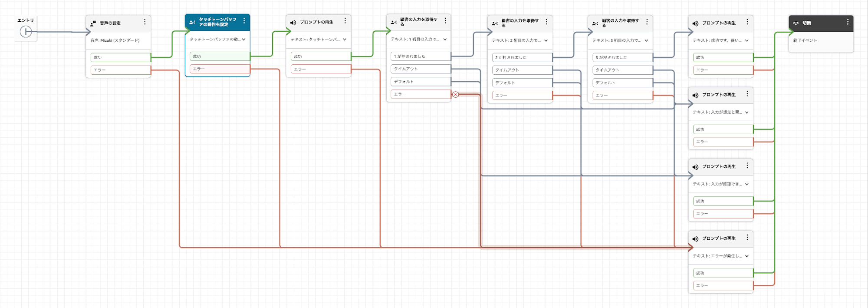Click speaker icon of the テキスト: タッチトーンバ prompt block

click(293, 22)
